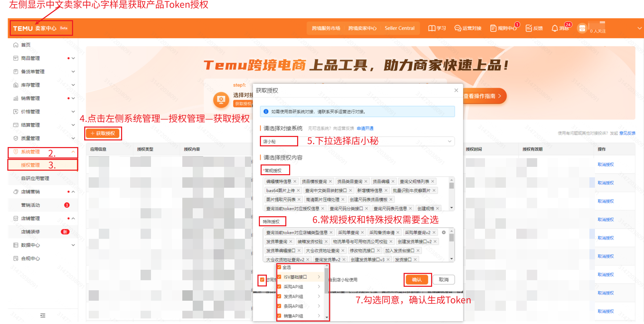Close the 获取授权 dialog with X
The width and height of the screenshot is (644, 324).
[x=456, y=90]
